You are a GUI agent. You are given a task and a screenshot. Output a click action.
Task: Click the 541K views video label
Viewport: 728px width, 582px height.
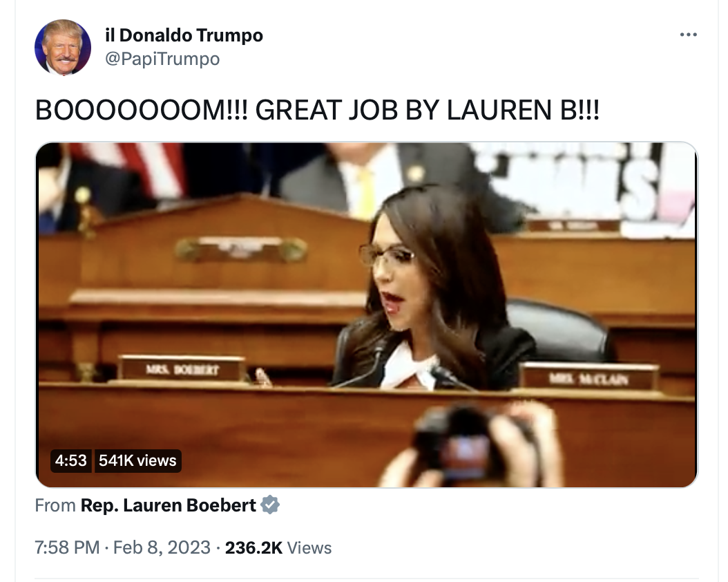pyautogui.click(x=137, y=460)
